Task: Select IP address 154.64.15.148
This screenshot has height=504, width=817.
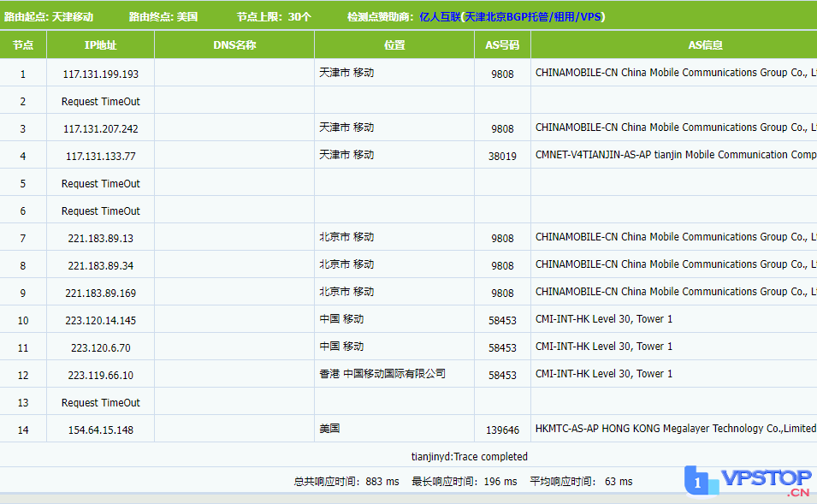Action: pyautogui.click(x=101, y=430)
